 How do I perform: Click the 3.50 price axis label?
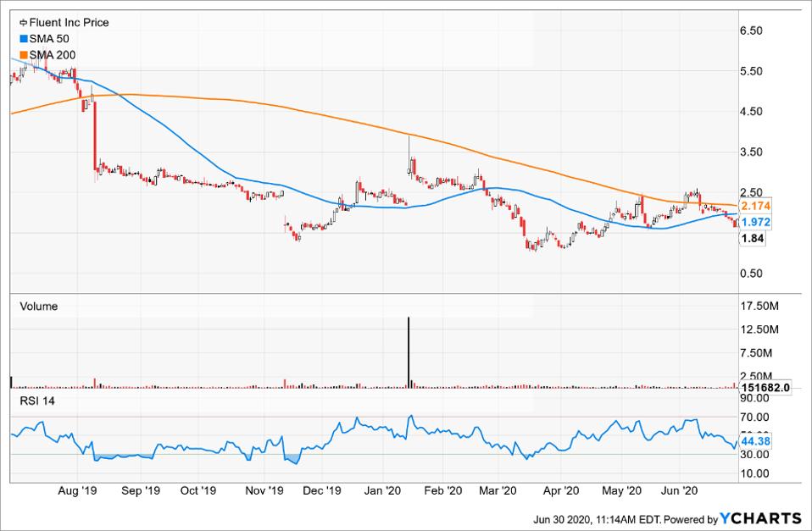click(752, 152)
